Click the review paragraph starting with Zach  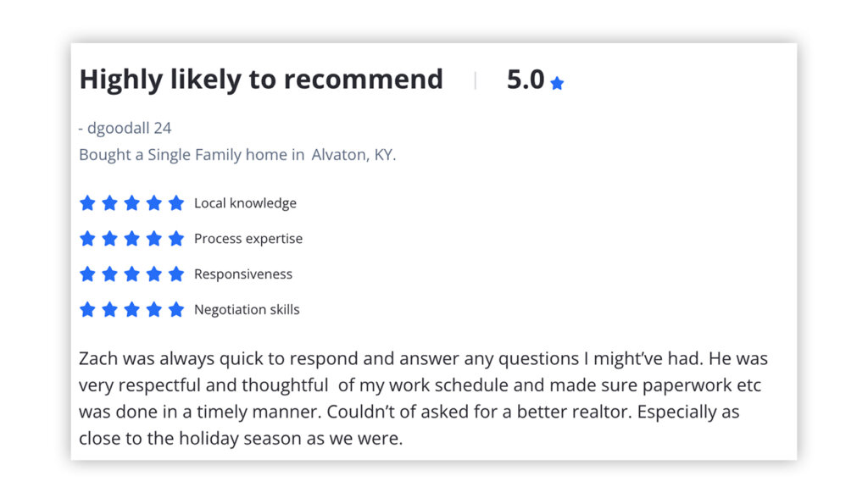[423, 398]
